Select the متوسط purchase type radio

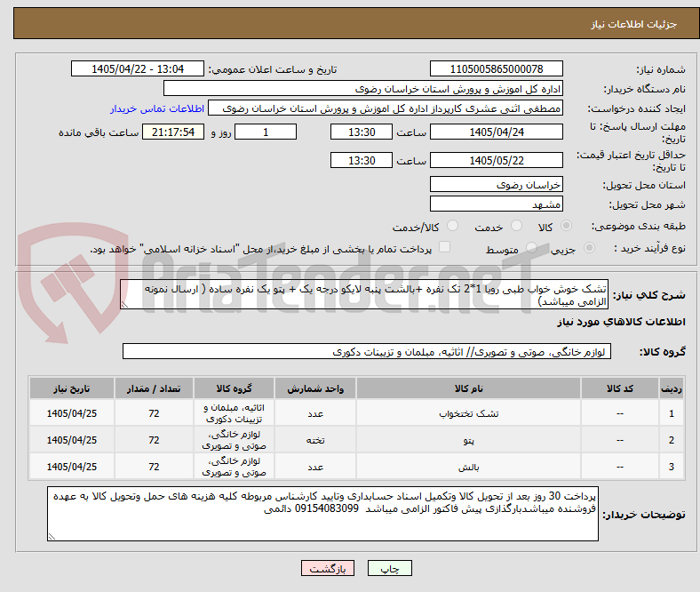tap(531, 247)
